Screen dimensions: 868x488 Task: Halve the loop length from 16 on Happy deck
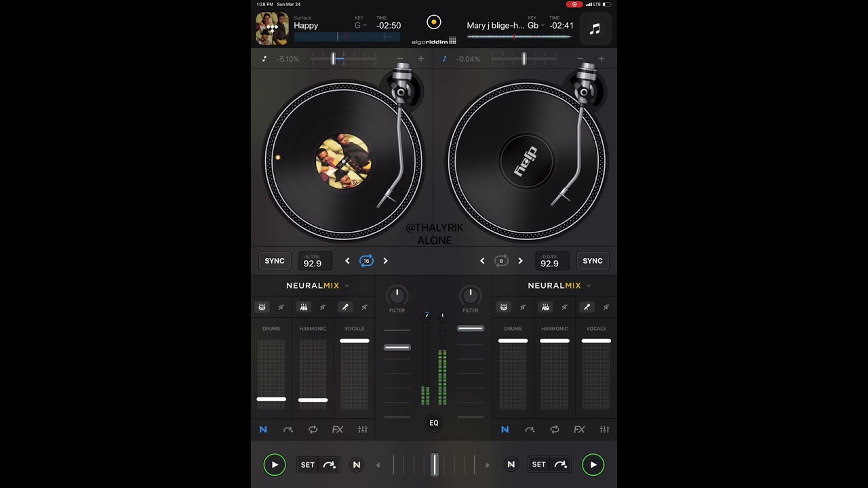tap(347, 261)
